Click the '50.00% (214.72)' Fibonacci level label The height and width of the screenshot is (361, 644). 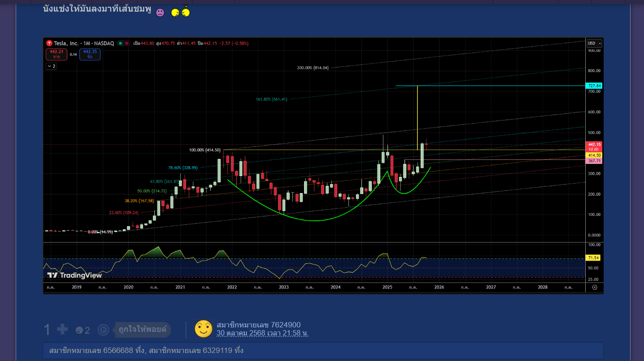click(152, 191)
